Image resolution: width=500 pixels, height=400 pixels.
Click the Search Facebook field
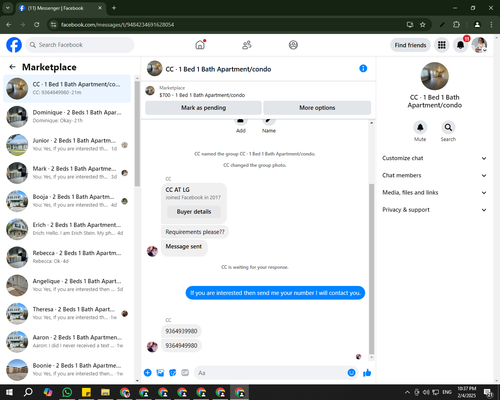pyautogui.click(x=80, y=45)
